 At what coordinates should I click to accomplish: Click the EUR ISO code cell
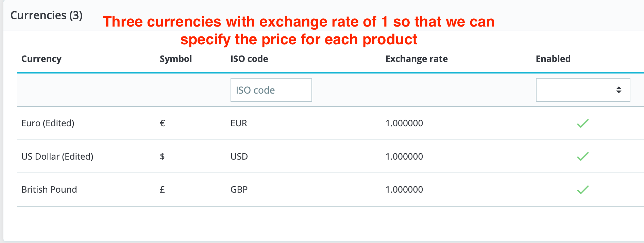click(x=239, y=123)
